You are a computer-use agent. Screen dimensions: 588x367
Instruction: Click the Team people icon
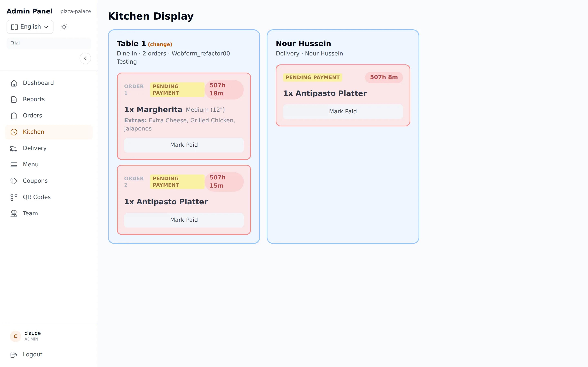point(14,214)
